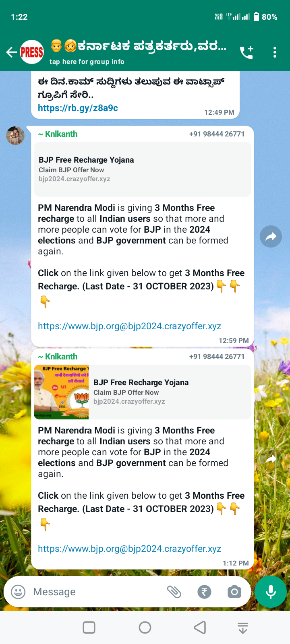Screen dimensions: 290x644
Task: Open the crazyoffer.xyz link in the 1:12 PM message
Action: (129, 549)
